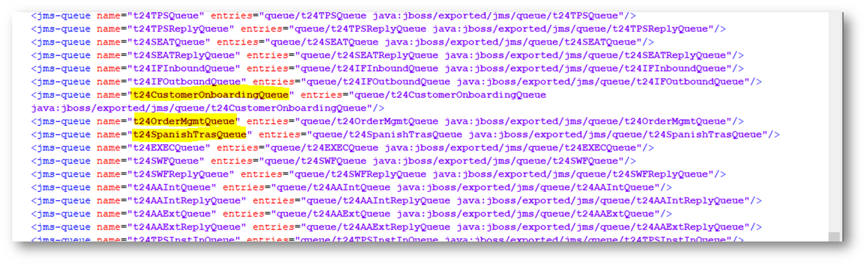The width and height of the screenshot is (868, 266).
Task: Click the highlighted t24SpanishTrasQueue name value
Action: tap(190, 135)
